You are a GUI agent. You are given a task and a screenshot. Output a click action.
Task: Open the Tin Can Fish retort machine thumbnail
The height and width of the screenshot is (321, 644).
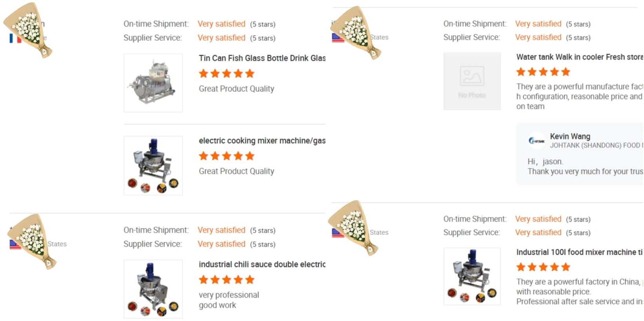pos(153,83)
